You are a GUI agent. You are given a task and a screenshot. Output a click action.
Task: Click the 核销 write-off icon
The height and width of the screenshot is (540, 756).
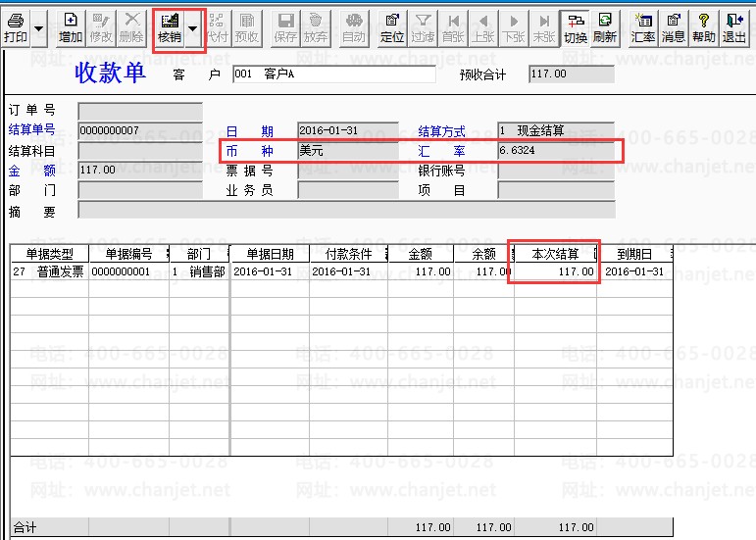coord(170,28)
